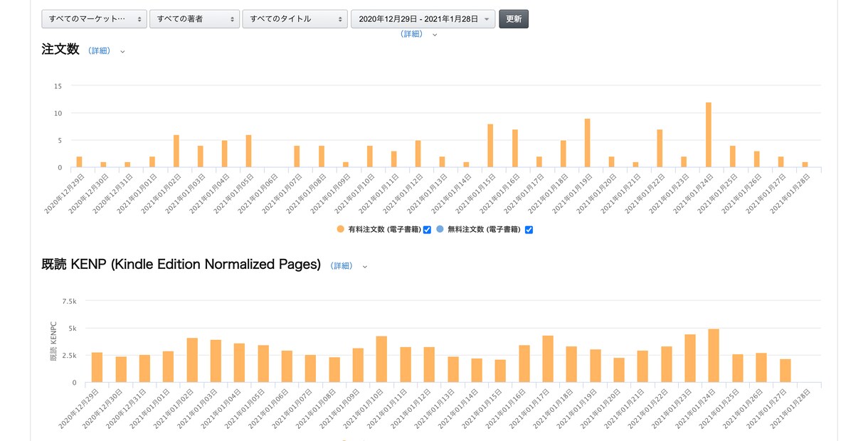
Task: Click the 更新 update button
Action: coord(514,19)
